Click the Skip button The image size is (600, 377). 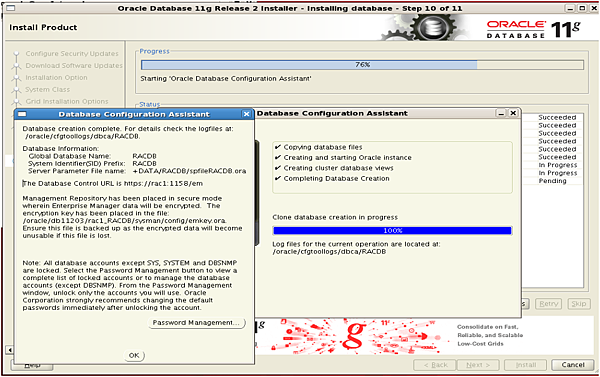pyautogui.click(x=579, y=304)
